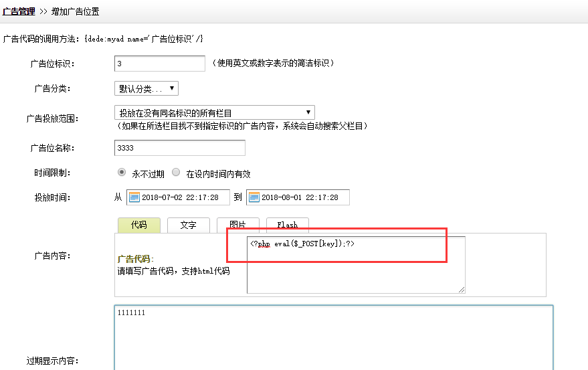Click the 过期显示内容 textarea with 1111111

(x=334, y=338)
